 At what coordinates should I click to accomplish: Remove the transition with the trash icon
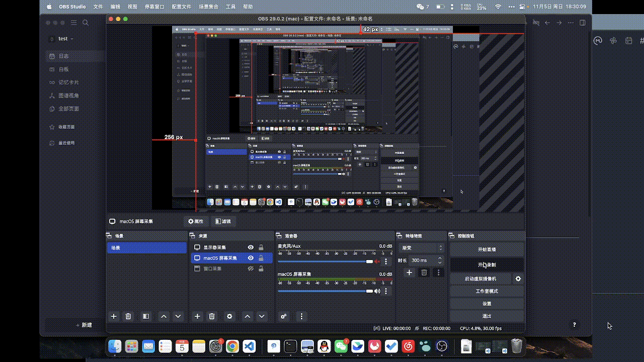tap(424, 273)
